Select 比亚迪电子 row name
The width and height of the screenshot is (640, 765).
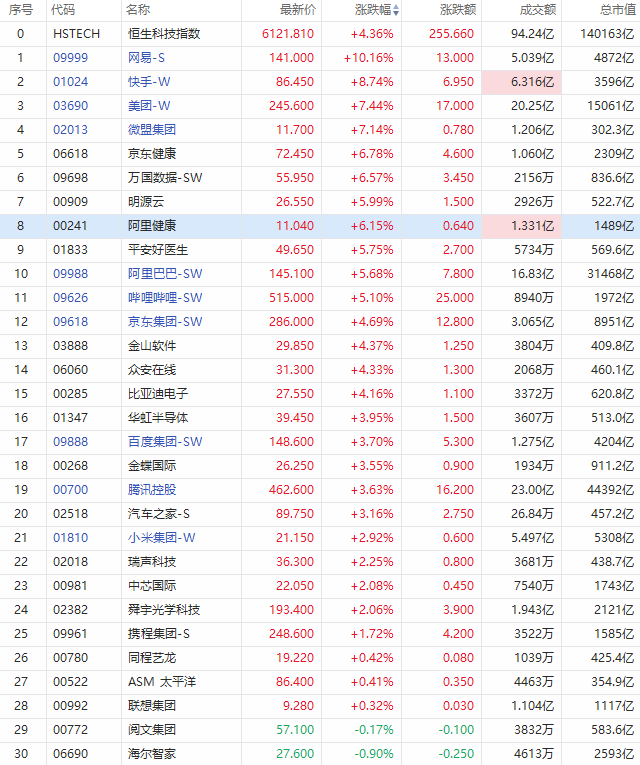click(158, 393)
